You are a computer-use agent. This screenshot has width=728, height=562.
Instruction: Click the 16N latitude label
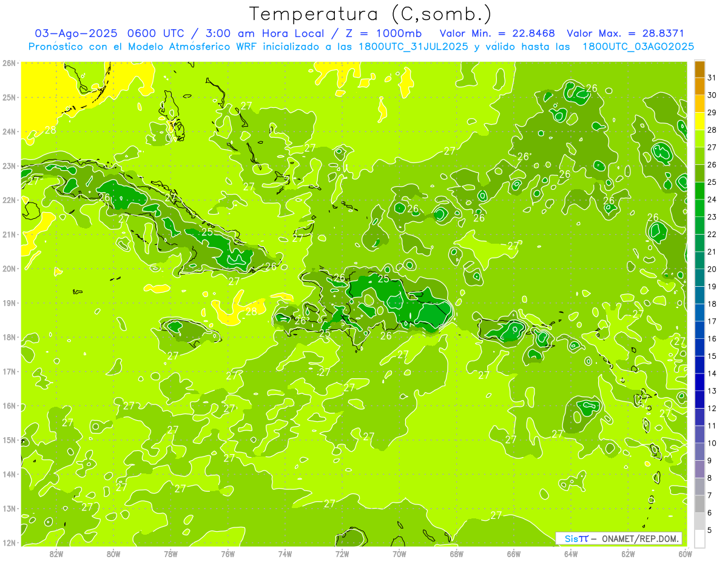click(9, 406)
